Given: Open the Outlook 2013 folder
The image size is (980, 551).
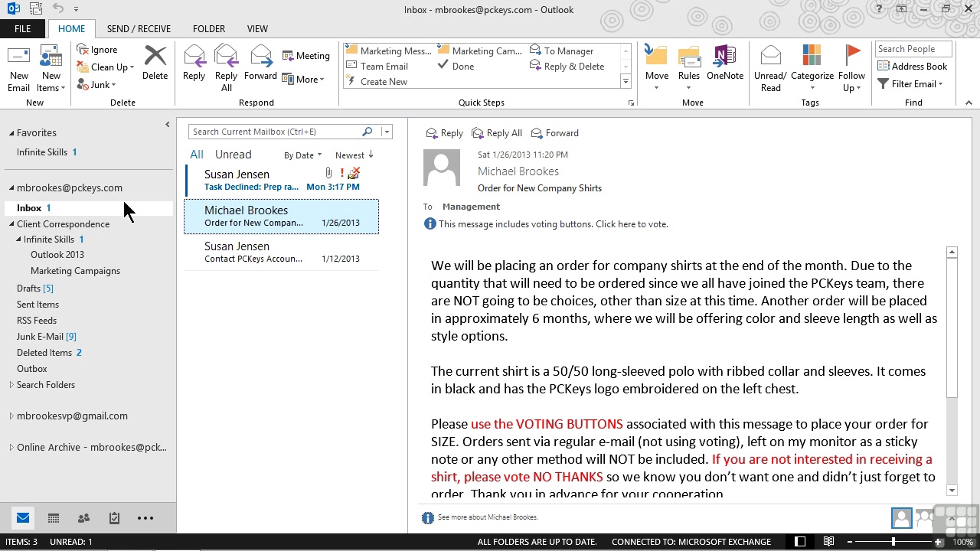Looking at the screenshot, I should coord(57,255).
